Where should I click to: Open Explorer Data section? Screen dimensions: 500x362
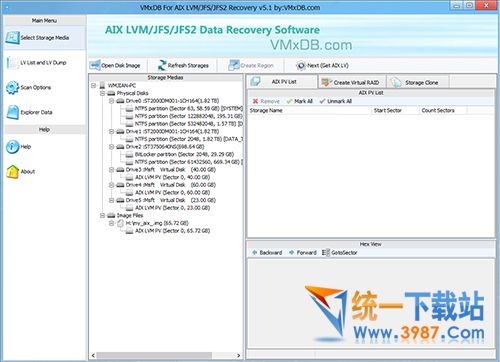29,112
